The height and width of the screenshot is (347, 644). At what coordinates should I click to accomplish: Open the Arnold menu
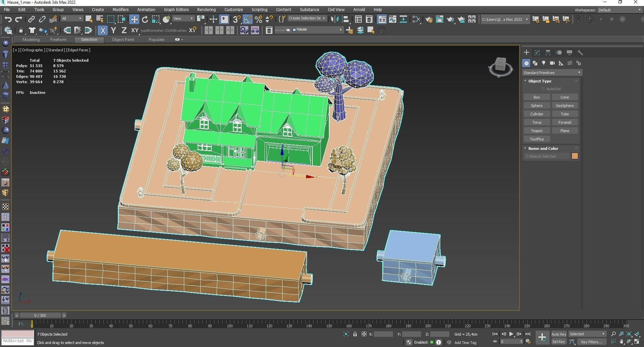pyautogui.click(x=359, y=10)
